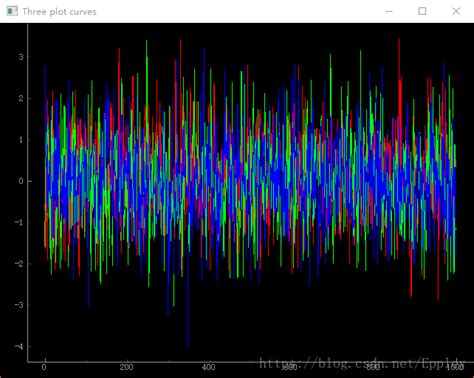Image resolution: width=474 pixels, height=378 pixels.
Task: Click the y-axis tick label 0
Action: [x=21, y=181]
